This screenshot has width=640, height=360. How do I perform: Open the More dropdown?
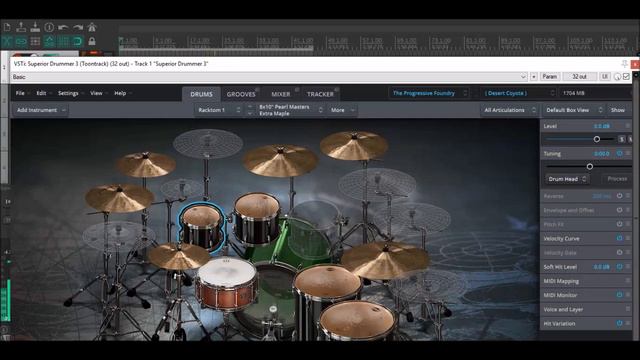click(342, 110)
